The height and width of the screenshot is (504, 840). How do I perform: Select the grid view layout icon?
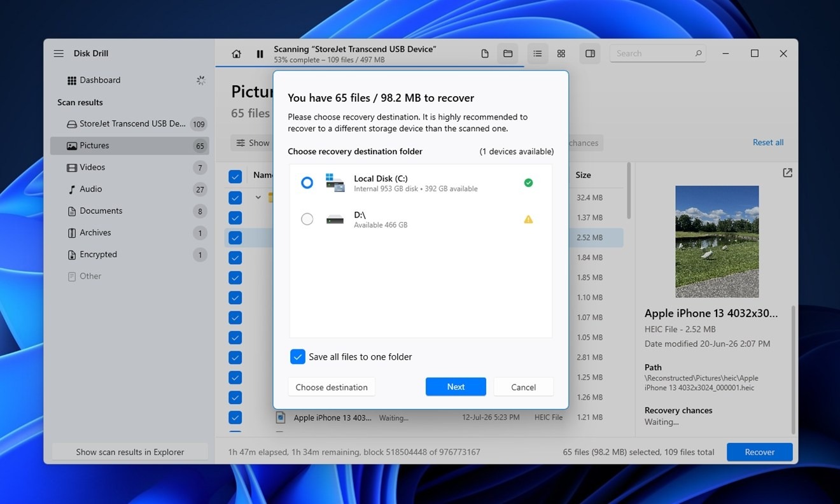coord(561,54)
